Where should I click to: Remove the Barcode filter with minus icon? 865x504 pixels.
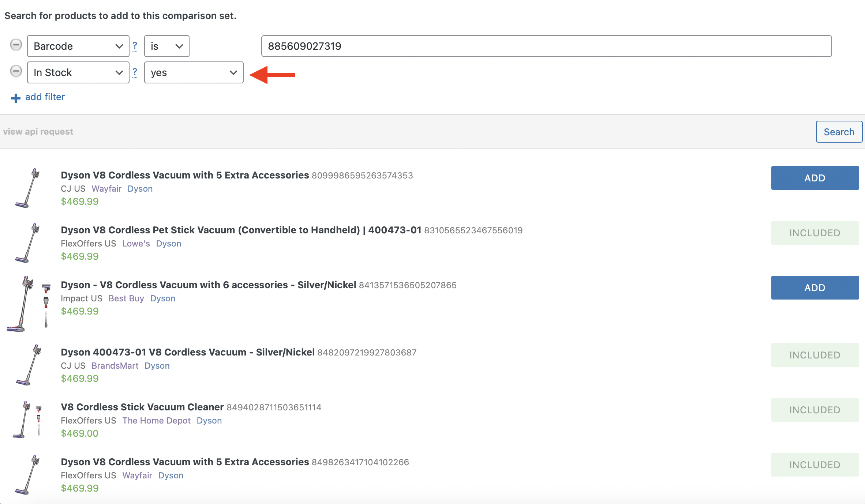click(16, 45)
